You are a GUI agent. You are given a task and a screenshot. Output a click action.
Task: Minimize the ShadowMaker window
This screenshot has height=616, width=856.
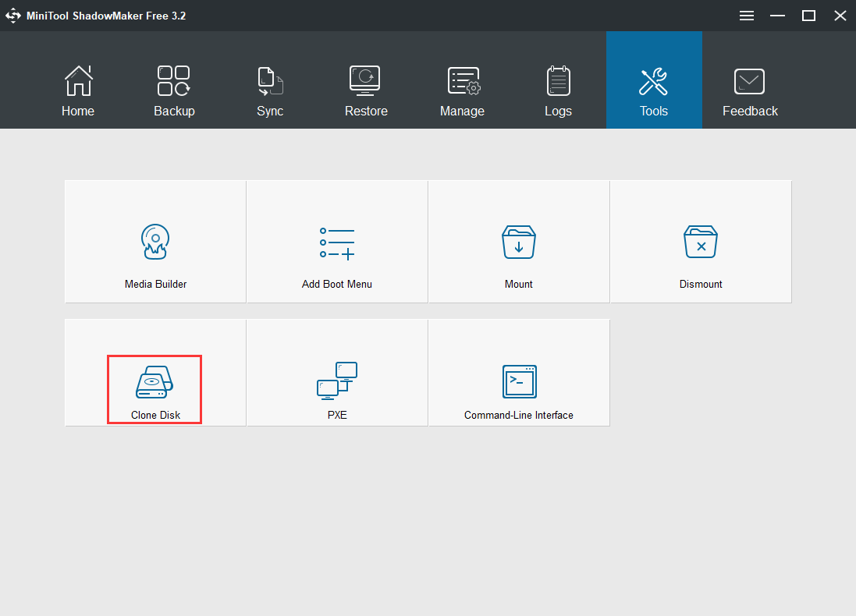777,16
